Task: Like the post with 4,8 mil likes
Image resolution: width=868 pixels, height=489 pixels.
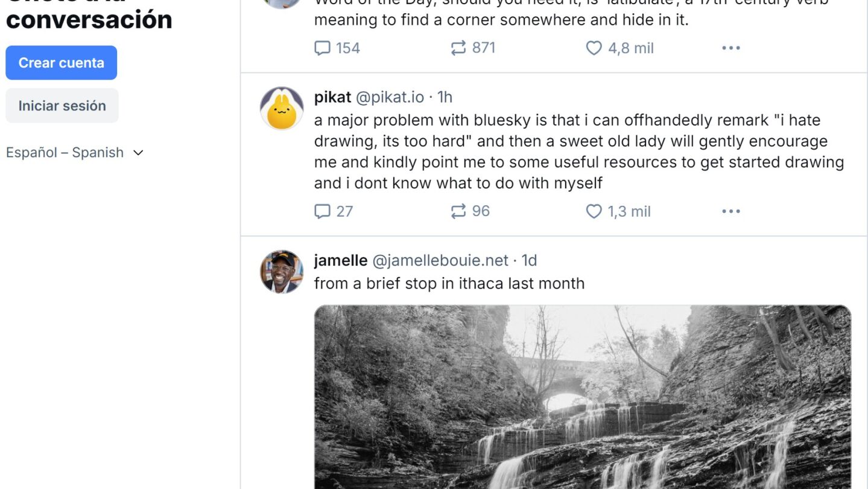Action: (594, 48)
